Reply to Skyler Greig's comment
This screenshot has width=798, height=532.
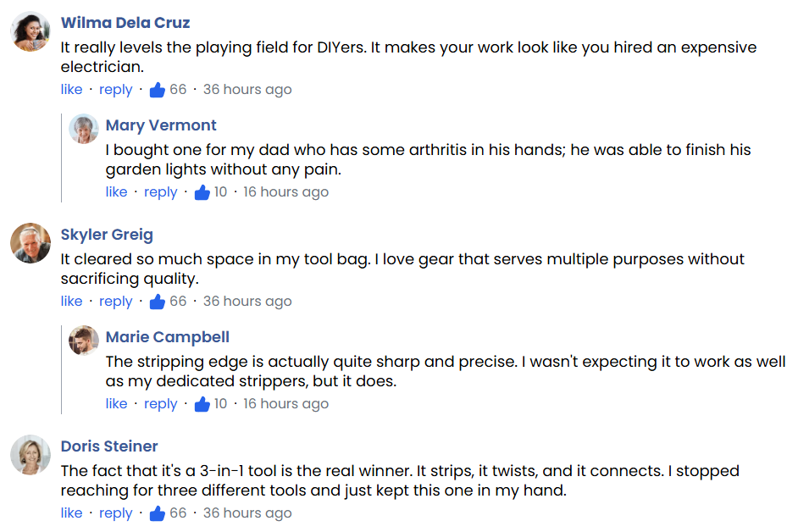click(116, 302)
